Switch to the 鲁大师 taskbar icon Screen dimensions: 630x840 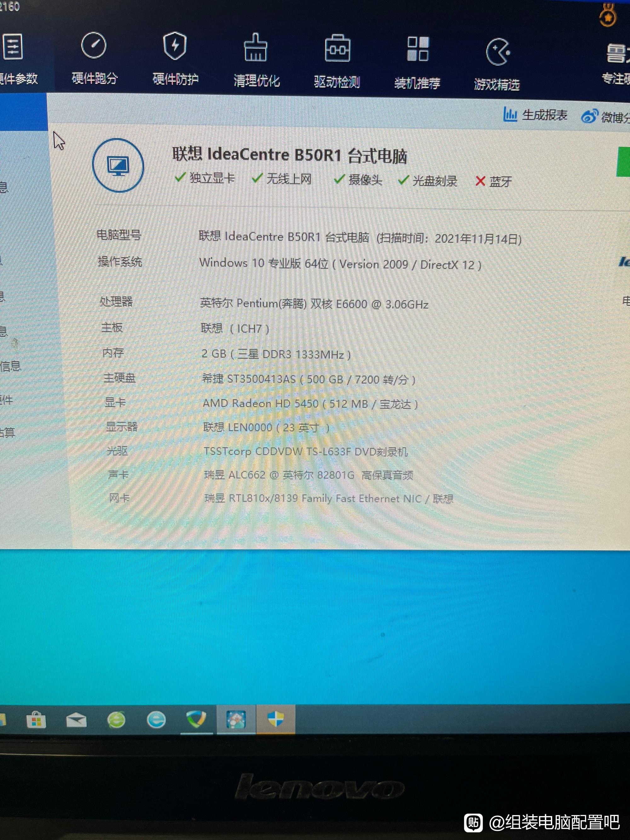[236, 719]
